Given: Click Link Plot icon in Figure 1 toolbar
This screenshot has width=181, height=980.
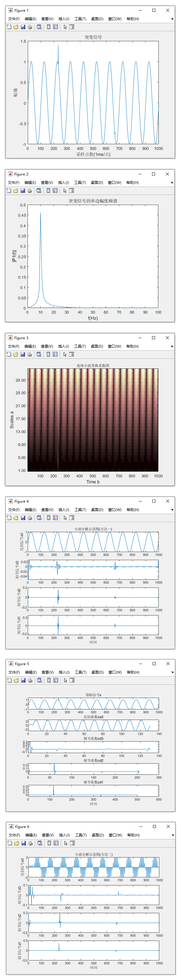Looking at the screenshot, I should (x=39, y=27).
